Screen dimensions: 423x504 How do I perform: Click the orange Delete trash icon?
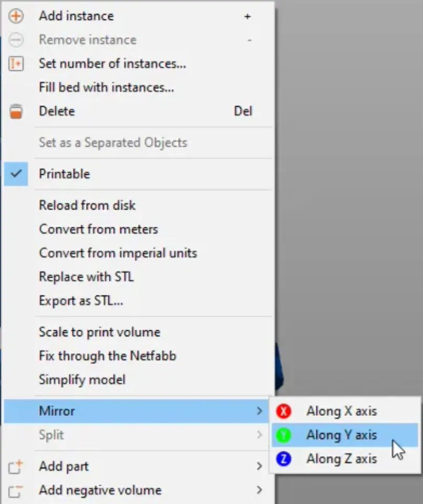click(x=16, y=111)
